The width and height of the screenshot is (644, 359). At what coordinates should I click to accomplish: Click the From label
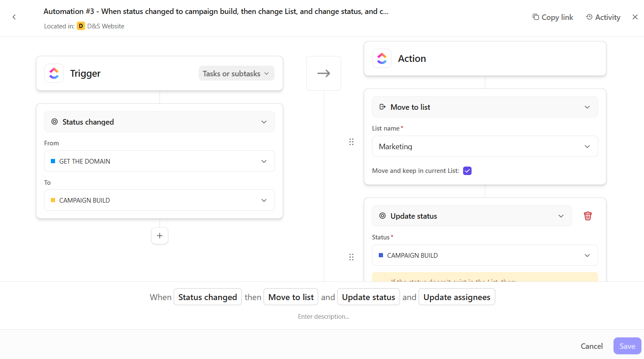(51, 143)
